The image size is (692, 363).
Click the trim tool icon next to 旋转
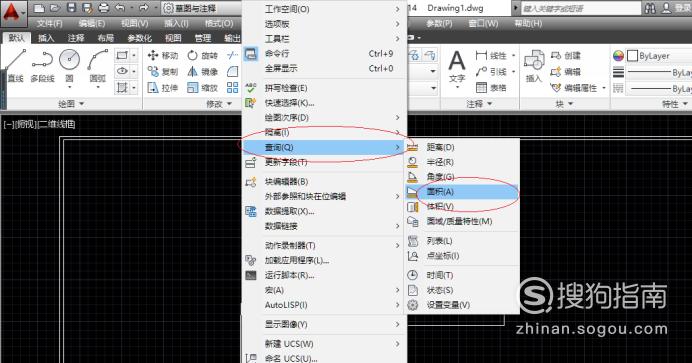tap(233, 56)
